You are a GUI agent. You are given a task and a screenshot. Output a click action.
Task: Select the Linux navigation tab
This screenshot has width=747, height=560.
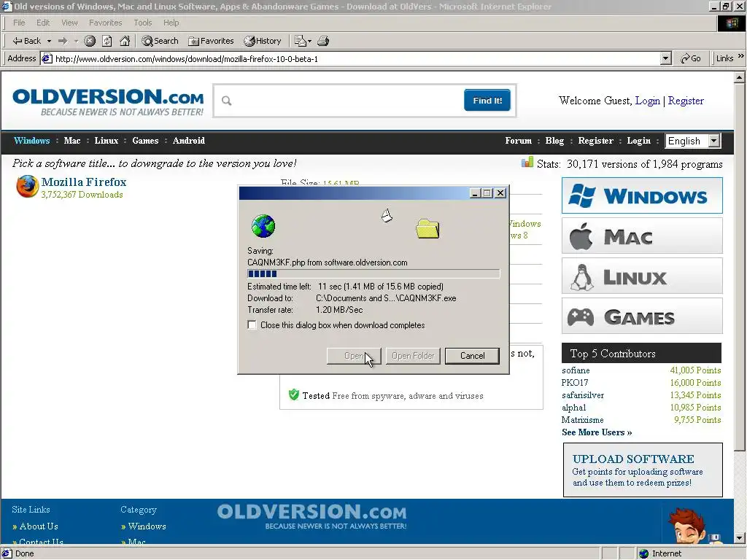(x=107, y=141)
